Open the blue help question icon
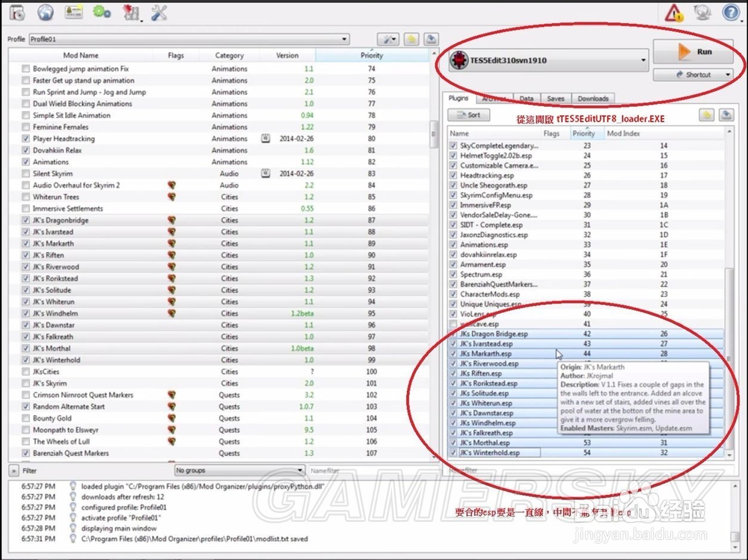 pos(730,13)
